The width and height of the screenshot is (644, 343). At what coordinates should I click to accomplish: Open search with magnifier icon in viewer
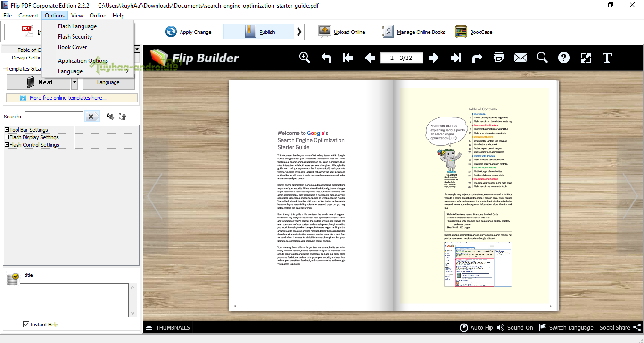(x=542, y=58)
